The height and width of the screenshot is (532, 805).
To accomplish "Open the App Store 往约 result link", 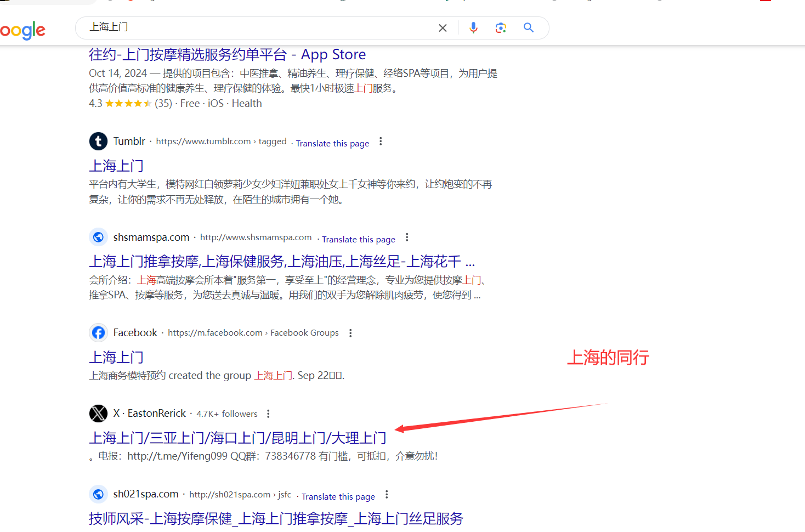I will tap(227, 54).
